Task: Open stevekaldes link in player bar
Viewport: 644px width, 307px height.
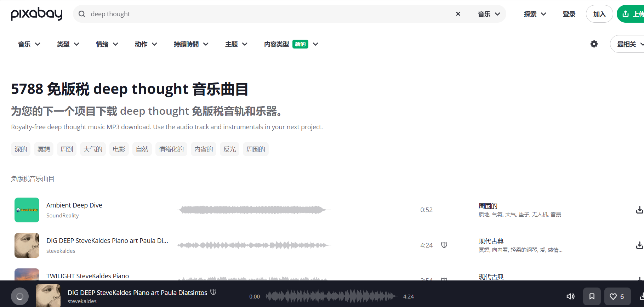Action: tap(82, 301)
